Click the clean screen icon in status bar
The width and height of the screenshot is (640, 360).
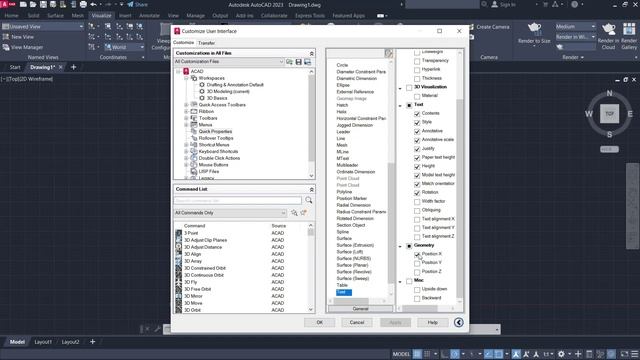(624, 354)
